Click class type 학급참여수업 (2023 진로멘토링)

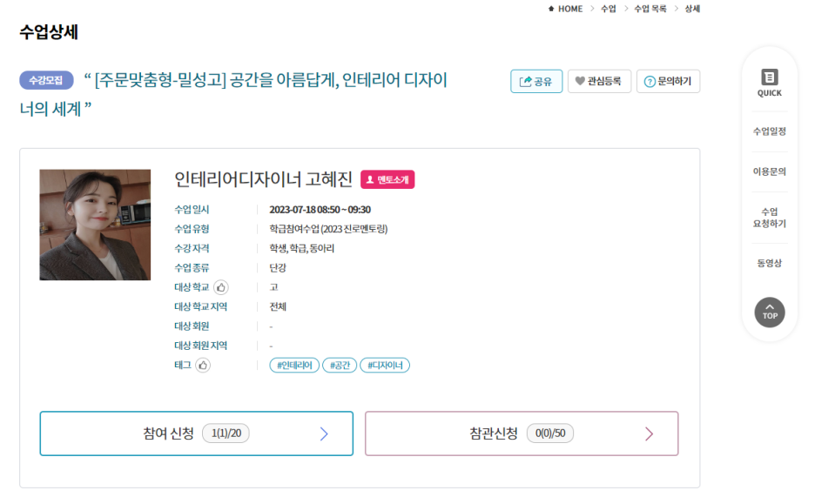pyautogui.click(x=328, y=229)
